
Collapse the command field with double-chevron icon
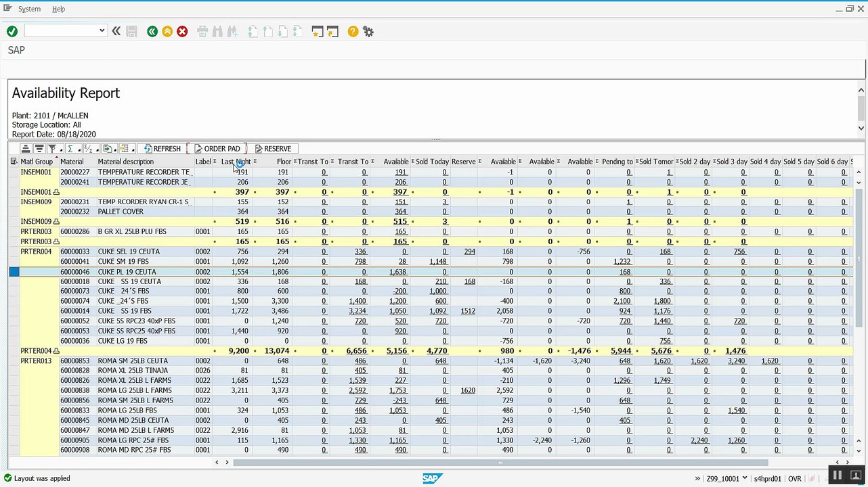116,31
